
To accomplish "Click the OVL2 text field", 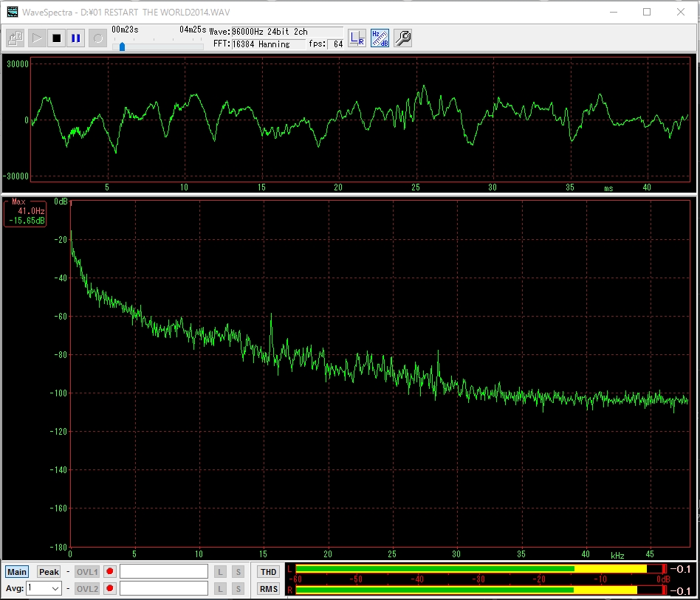I will click(164, 588).
